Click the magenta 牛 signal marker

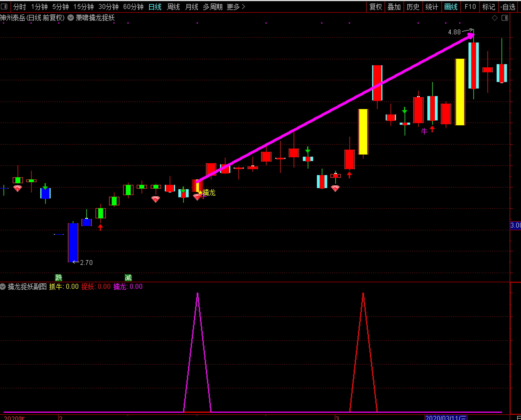[424, 132]
